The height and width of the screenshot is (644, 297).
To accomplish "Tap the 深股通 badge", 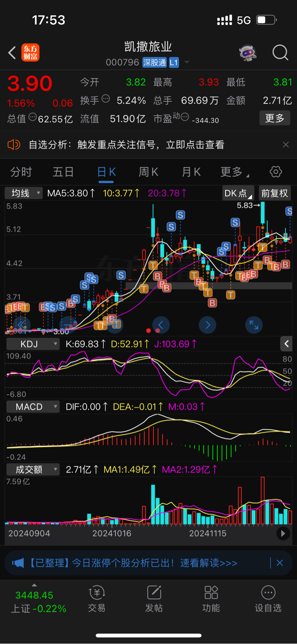I will point(154,62).
